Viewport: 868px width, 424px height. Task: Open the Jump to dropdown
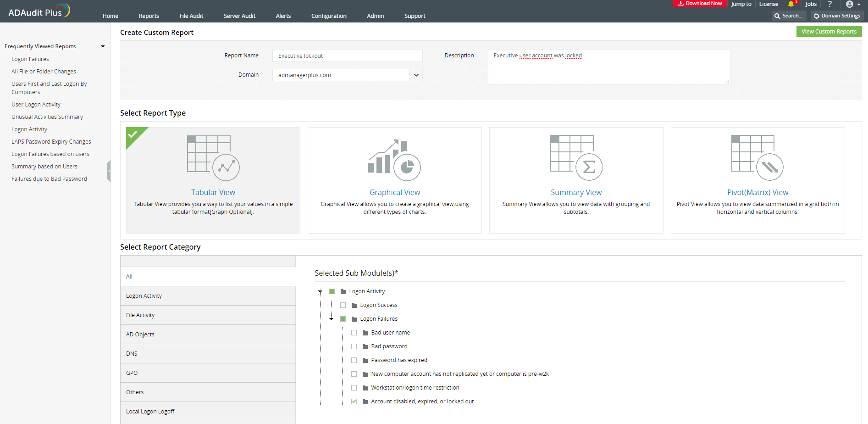(x=741, y=4)
